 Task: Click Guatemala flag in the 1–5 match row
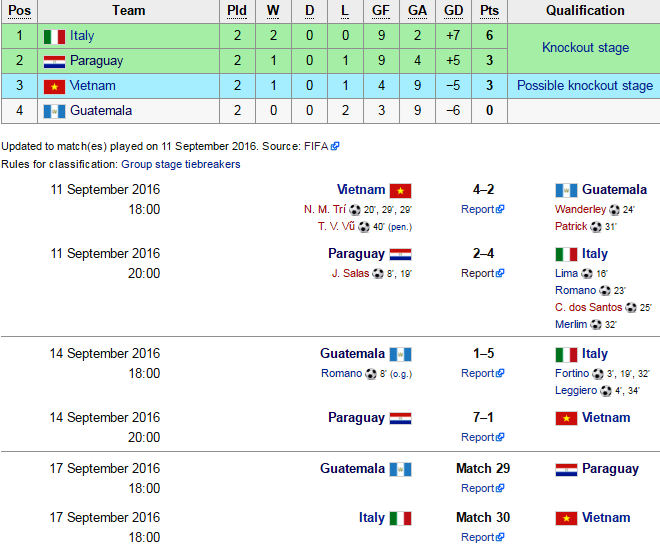(400, 354)
